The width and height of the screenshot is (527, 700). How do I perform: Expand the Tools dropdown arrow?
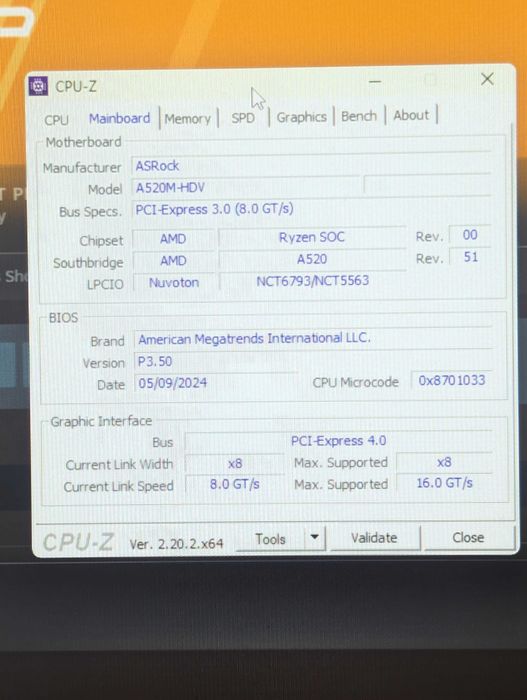coord(315,538)
